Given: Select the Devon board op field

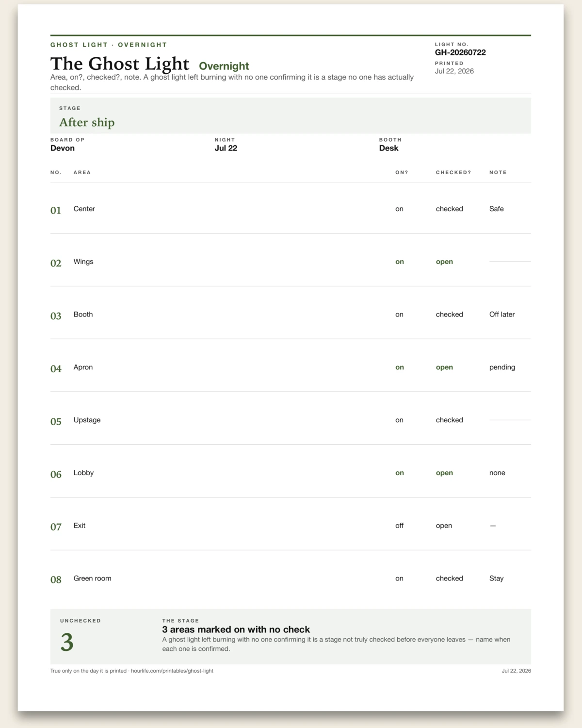Looking at the screenshot, I should click(x=63, y=148).
